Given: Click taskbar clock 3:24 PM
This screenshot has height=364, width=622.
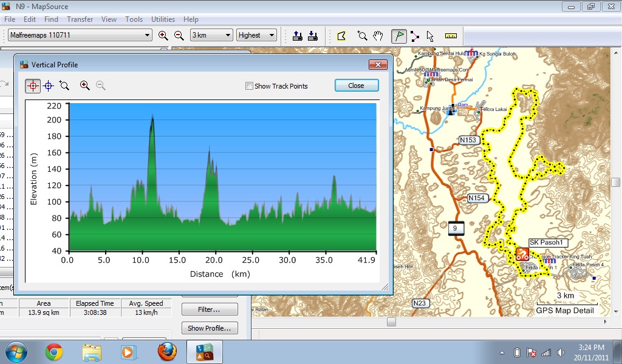Looking at the screenshot, I should [x=591, y=348].
